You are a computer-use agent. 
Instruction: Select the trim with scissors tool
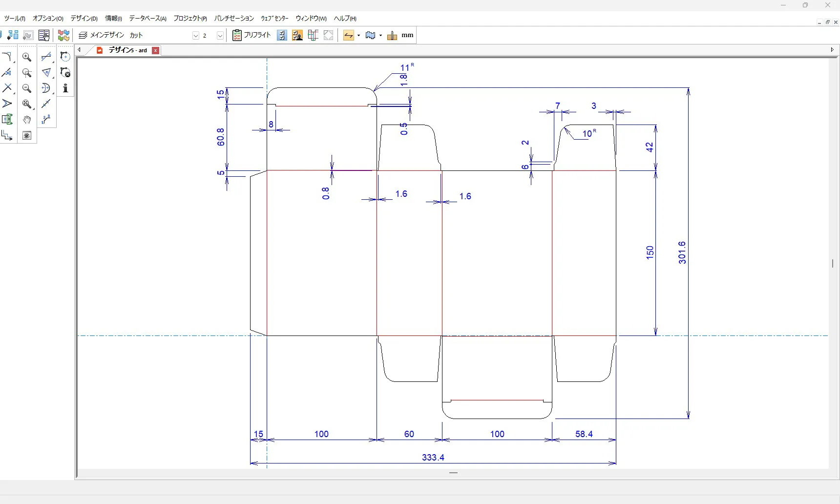tap(7, 73)
